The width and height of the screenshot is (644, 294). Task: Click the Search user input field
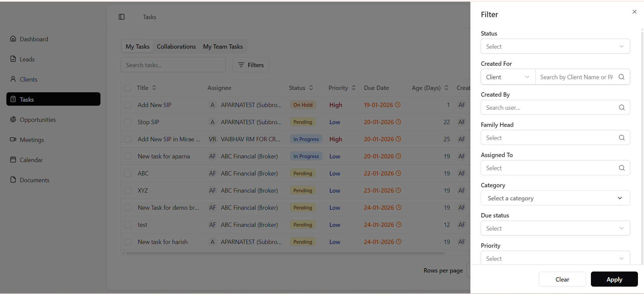tap(555, 107)
